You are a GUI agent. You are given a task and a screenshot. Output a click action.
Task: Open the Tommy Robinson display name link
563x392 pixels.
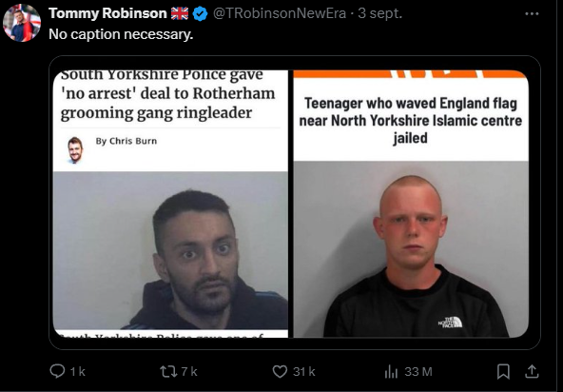107,13
